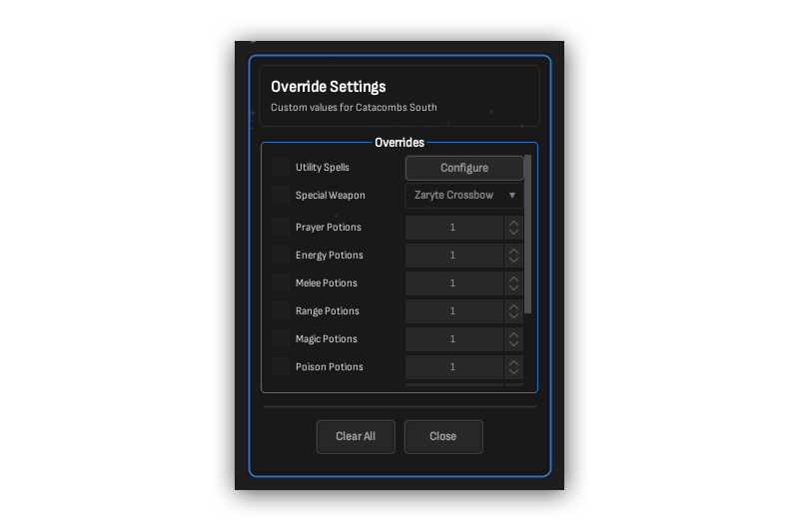Click up arrow on Prayer Potions spinner
This screenshot has width=799, height=532.
pos(513,223)
